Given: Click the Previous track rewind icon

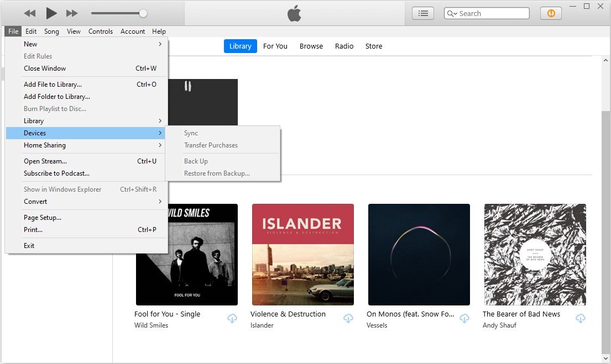Looking at the screenshot, I should click(30, 13).
